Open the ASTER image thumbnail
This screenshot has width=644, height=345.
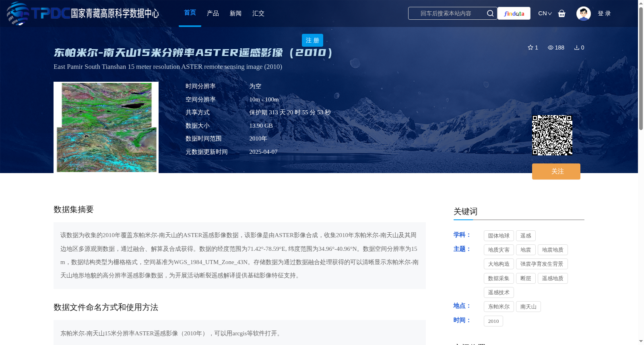(x=106, y=127)
